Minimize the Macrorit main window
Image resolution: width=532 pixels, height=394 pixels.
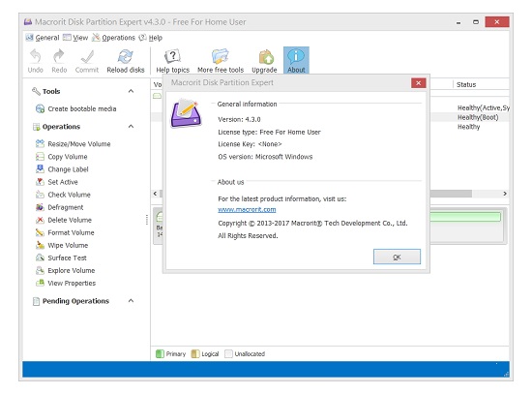(x=458, y=22)
